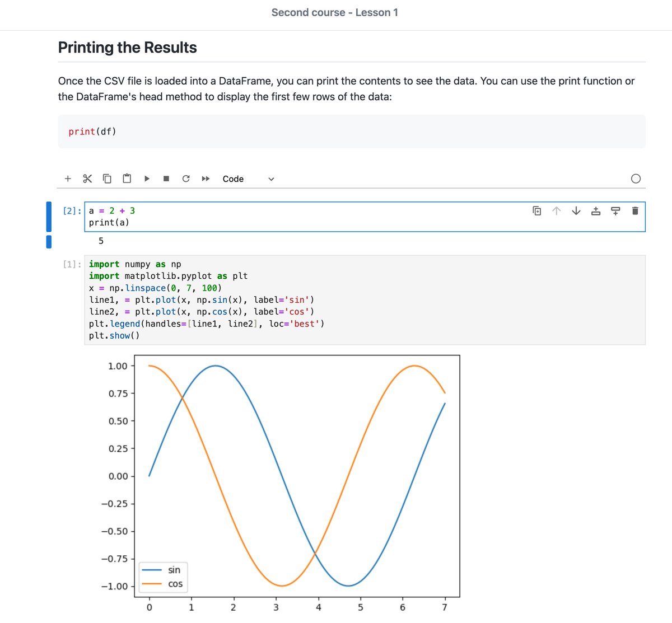
Task: Collapse the output '5' using blue bar
Action: pos(49,241)
